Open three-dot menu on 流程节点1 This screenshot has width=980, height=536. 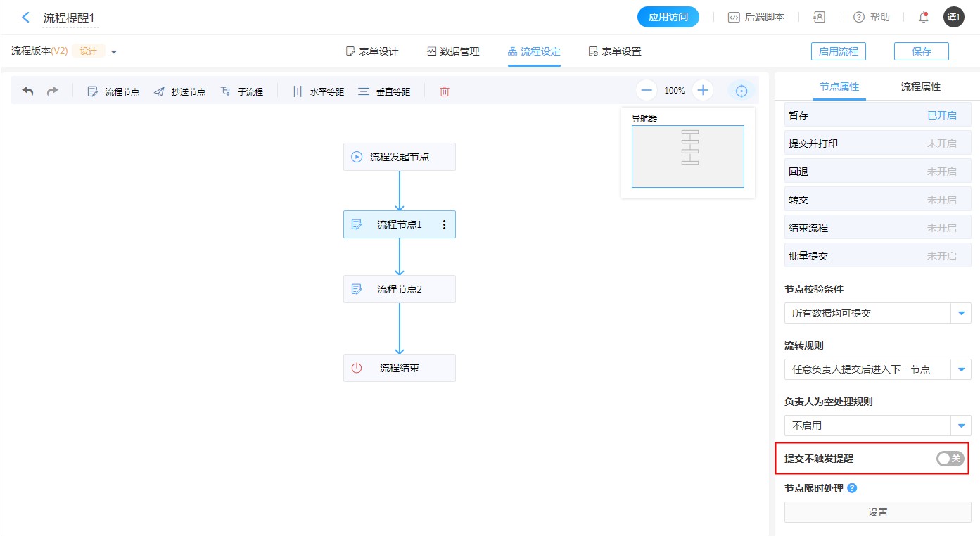pyautogui.click(x=444, y=224)
